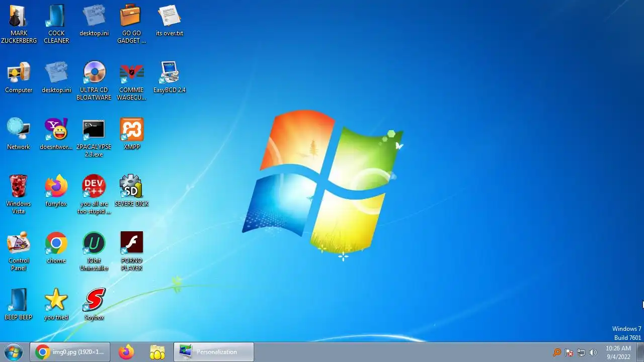Click the Show desktop button
This screenshot has height=362, width=644.
point(640,352)
